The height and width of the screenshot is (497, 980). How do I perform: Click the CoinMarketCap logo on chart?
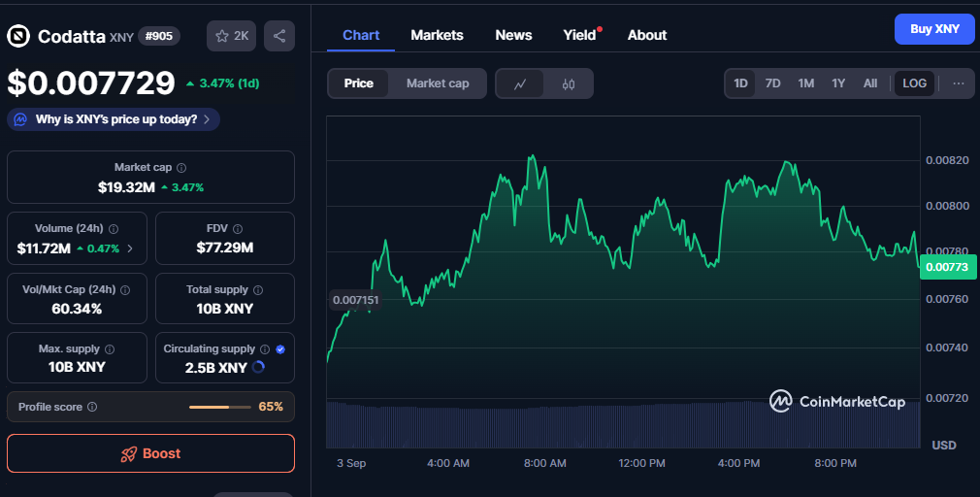(836, 401)
